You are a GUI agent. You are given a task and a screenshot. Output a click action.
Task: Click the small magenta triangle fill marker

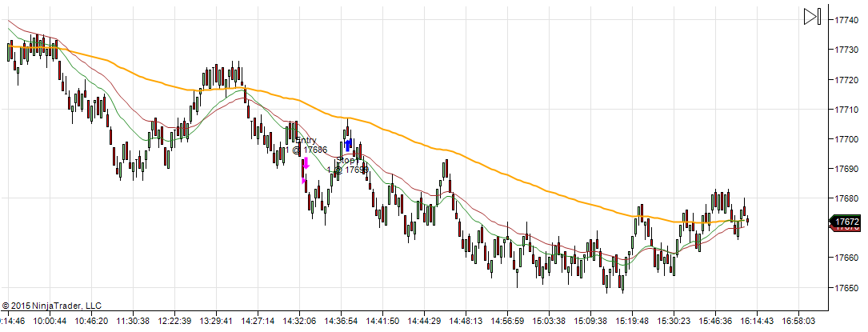pos(304,180)
